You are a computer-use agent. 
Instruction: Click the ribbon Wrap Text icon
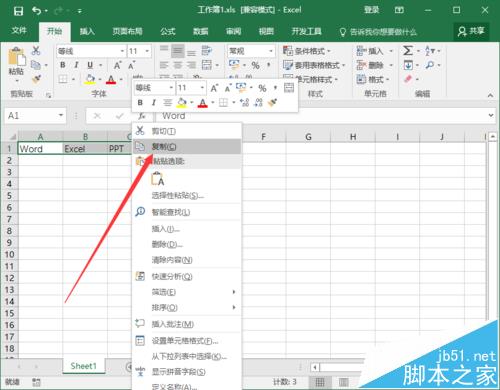pos(206,51)
